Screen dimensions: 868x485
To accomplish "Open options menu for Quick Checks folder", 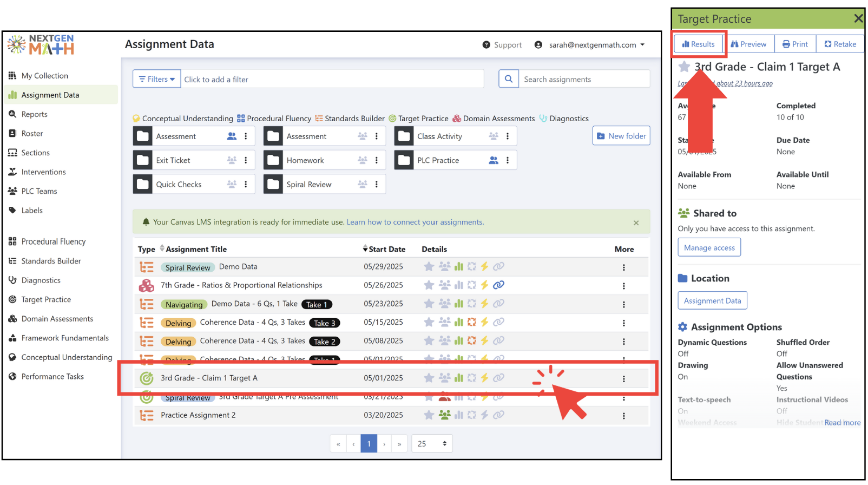I will (246, 185).
